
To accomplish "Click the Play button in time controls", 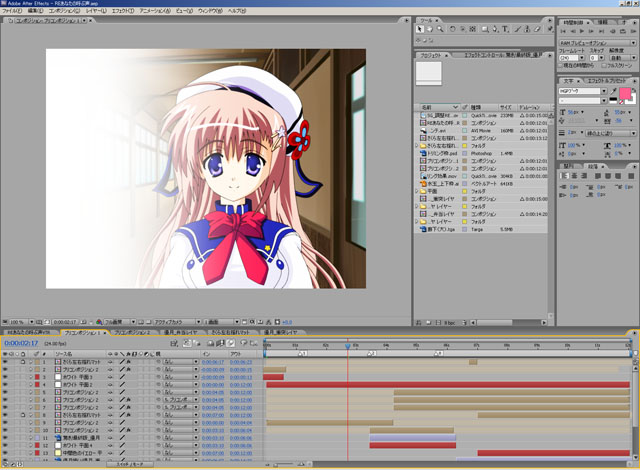I will pos(582,31).
